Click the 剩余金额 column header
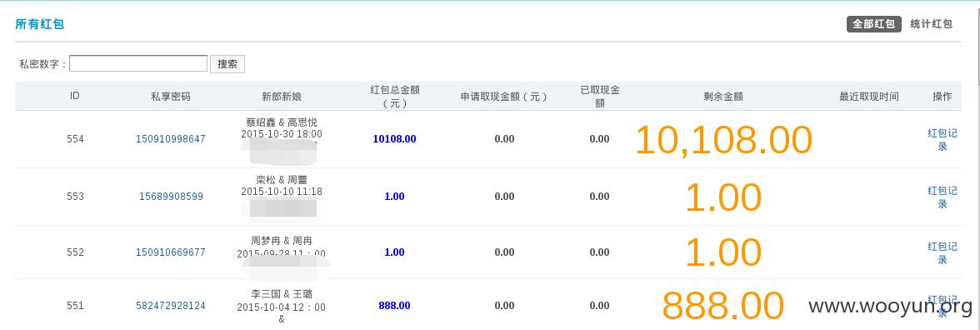Viewport: 980px width, 330px height. [723, 97]
